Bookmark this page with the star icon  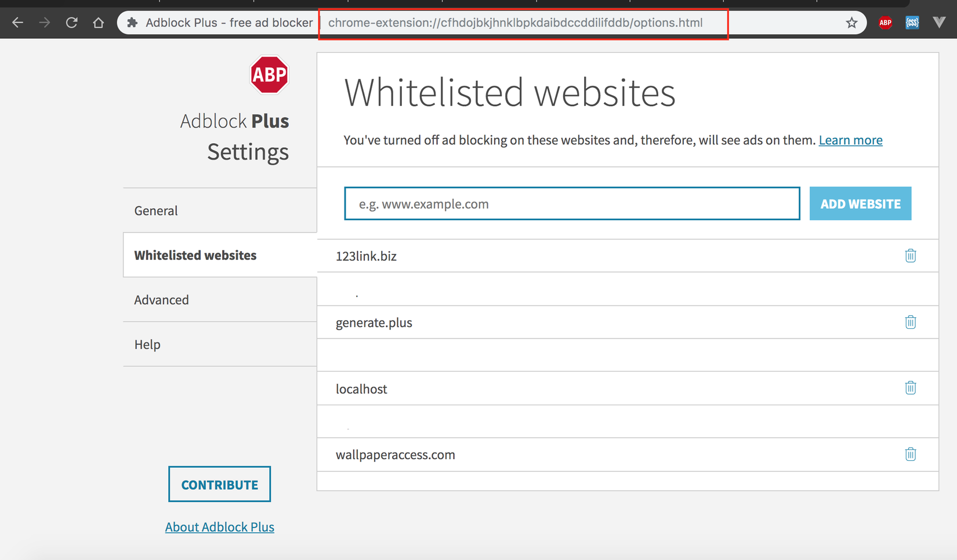(851, 23)
